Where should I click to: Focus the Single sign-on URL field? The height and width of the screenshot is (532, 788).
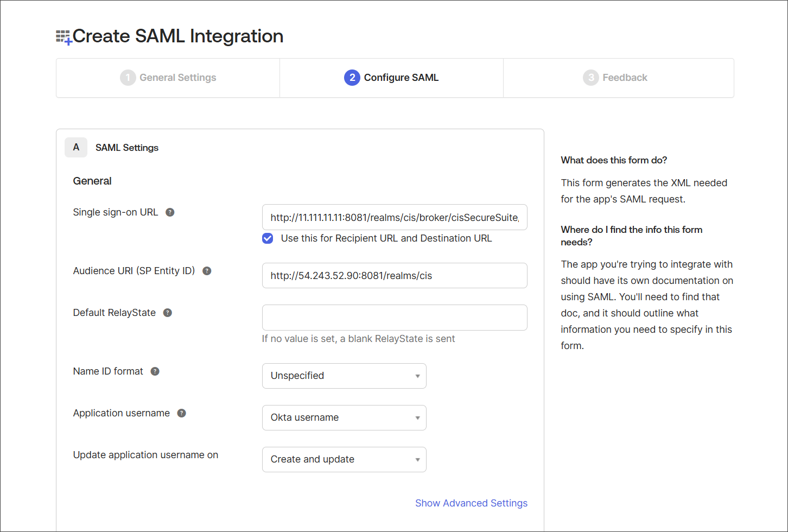pos(395,217)
